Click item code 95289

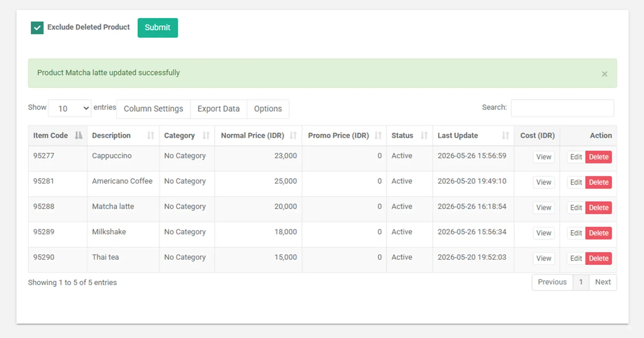(44, 232)
